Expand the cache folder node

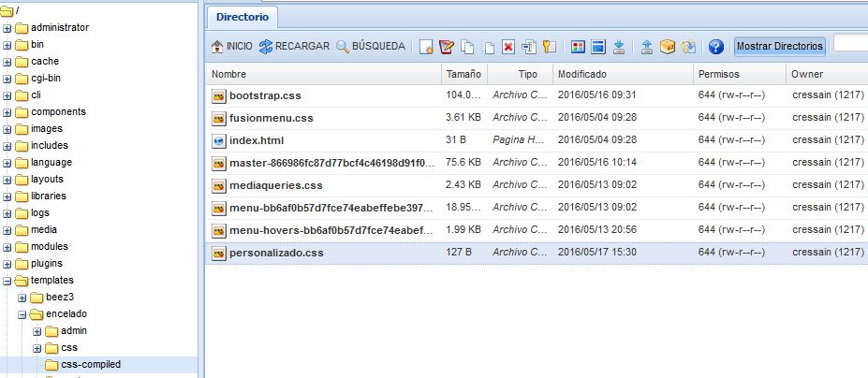click(x=7, y=62)
